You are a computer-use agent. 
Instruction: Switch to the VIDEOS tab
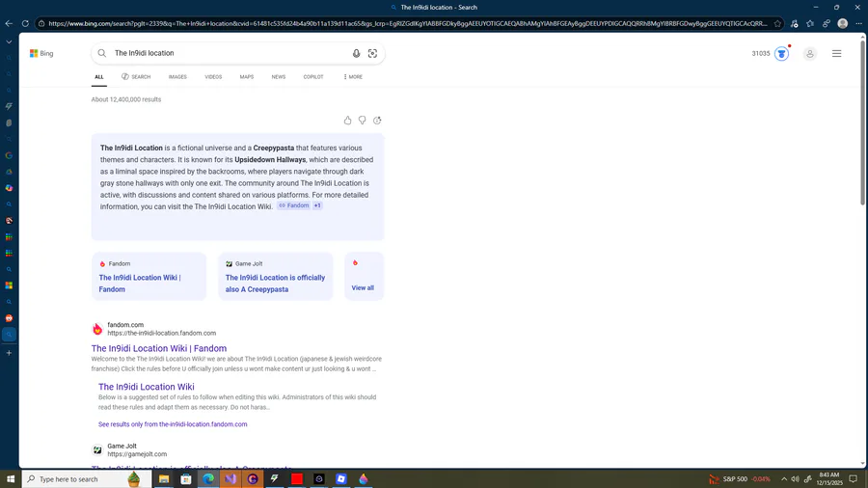pyautogui.click(x=213, y=77)
